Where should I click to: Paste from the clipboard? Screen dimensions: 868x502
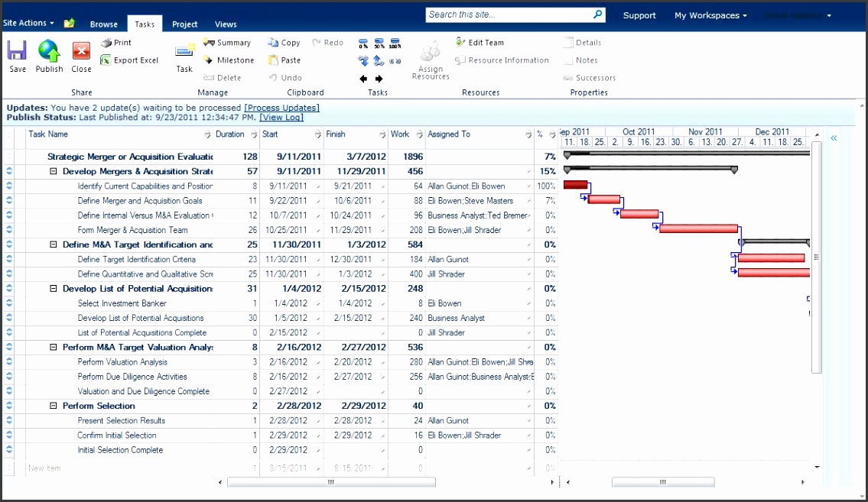tap(284, 60)
